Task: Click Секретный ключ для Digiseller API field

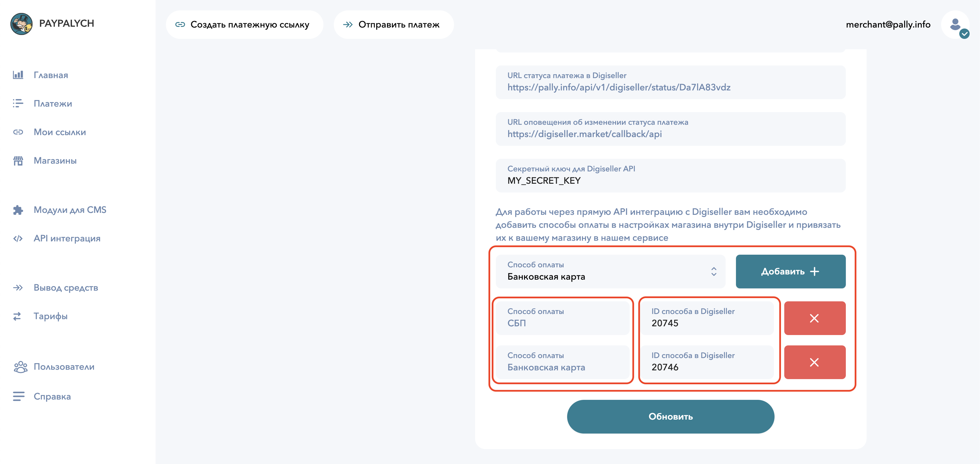Action: tap(670, 175)
